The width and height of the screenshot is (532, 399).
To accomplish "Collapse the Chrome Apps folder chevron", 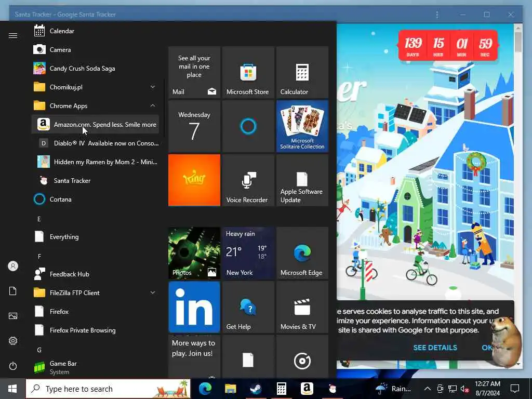I will pyautogui.click(x=153, y=105).
